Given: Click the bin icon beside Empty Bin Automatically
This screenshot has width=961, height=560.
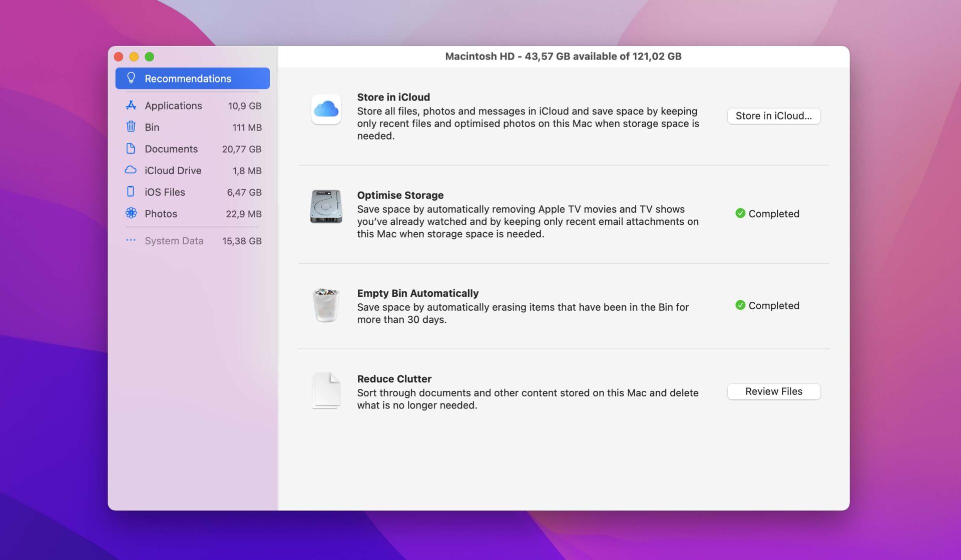Looking at the screenshot, I should click(x=326, y=306).
